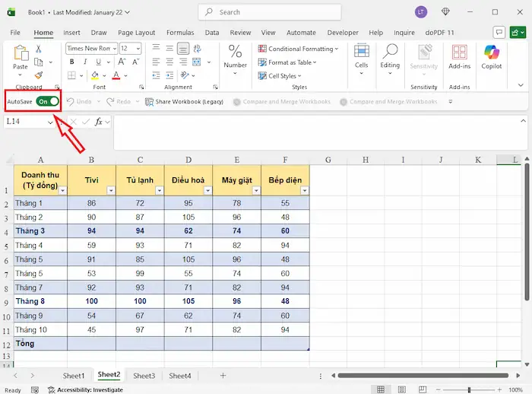This screenshot has width=532, height=394.
Task: Click the Paste clipboard icon
Action: [21, 53]
